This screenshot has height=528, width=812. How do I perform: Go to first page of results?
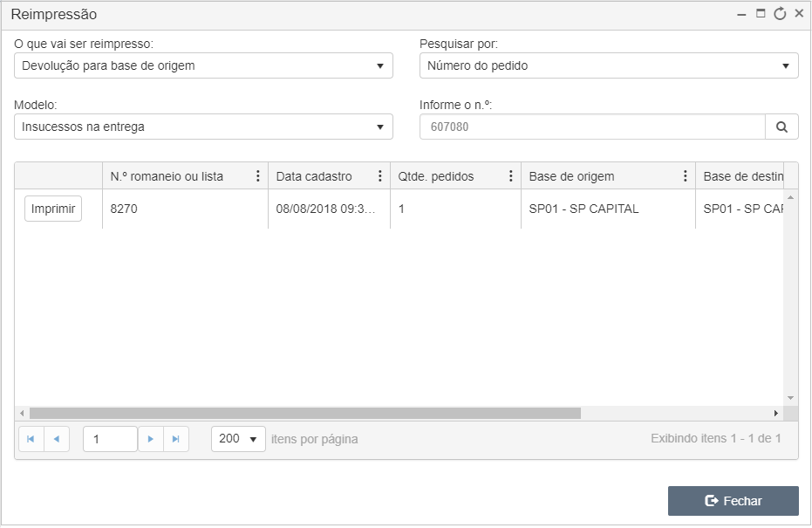click(31, 439)
